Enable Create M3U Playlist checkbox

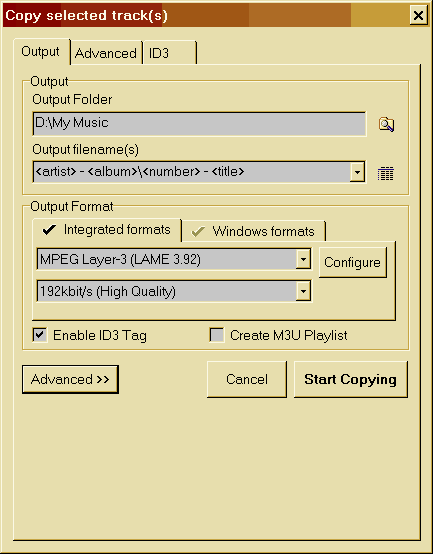[x=217, y=335]
